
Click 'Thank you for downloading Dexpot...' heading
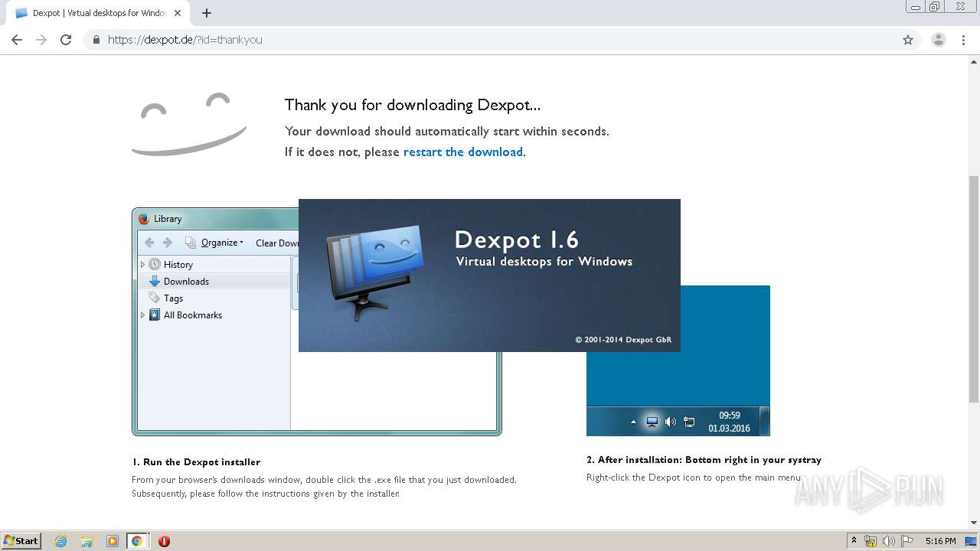413,105
